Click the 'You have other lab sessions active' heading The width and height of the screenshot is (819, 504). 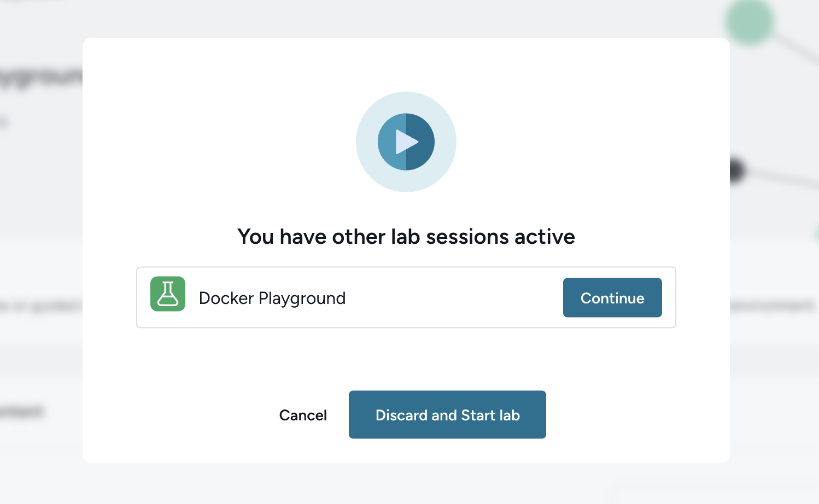tap(406, 237)
